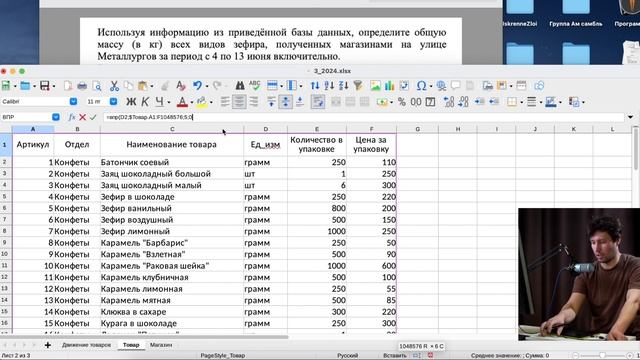Open the highlighting color dropdown arrow

[x=211, y=102]
